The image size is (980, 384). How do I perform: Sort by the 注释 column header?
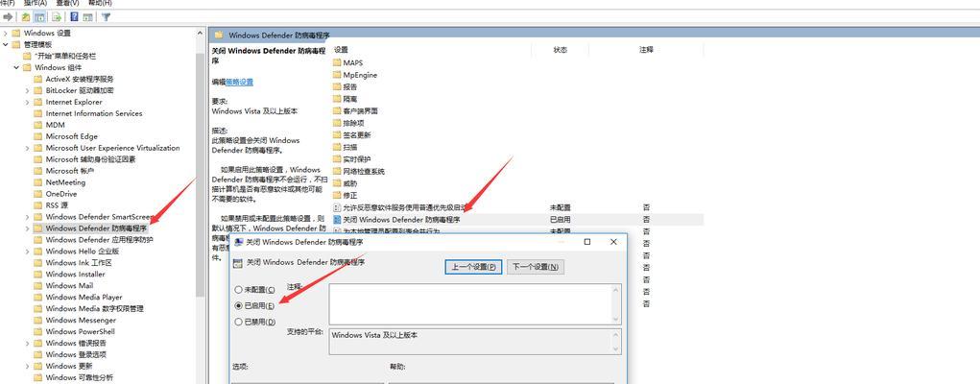(646, 49)
